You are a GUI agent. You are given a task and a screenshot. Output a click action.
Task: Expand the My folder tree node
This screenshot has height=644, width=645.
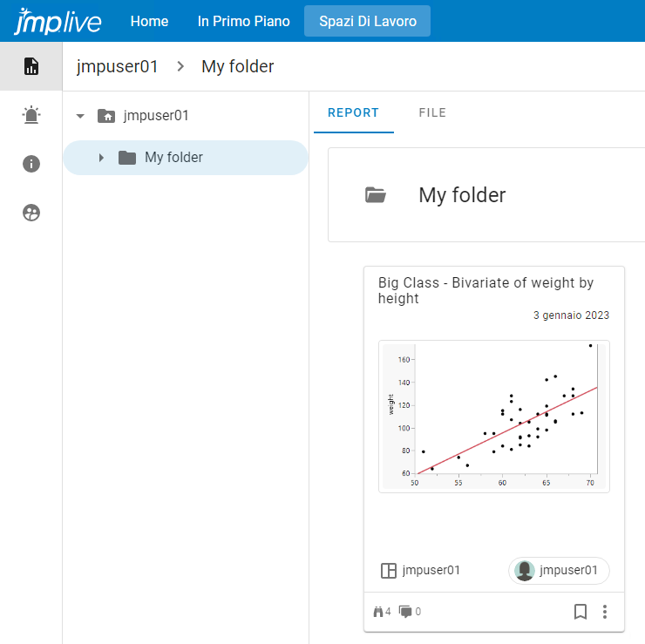coord(101,158)
